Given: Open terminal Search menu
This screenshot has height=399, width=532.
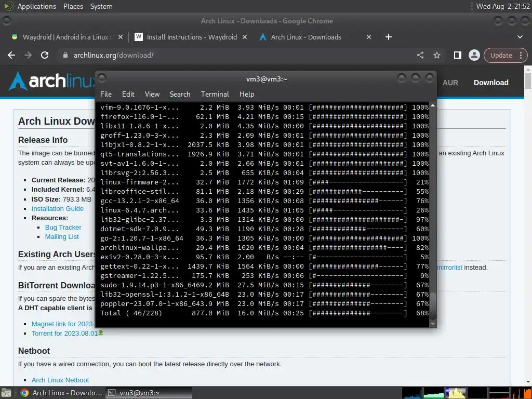Looking at the screenshot, I should tap(180, 95).
